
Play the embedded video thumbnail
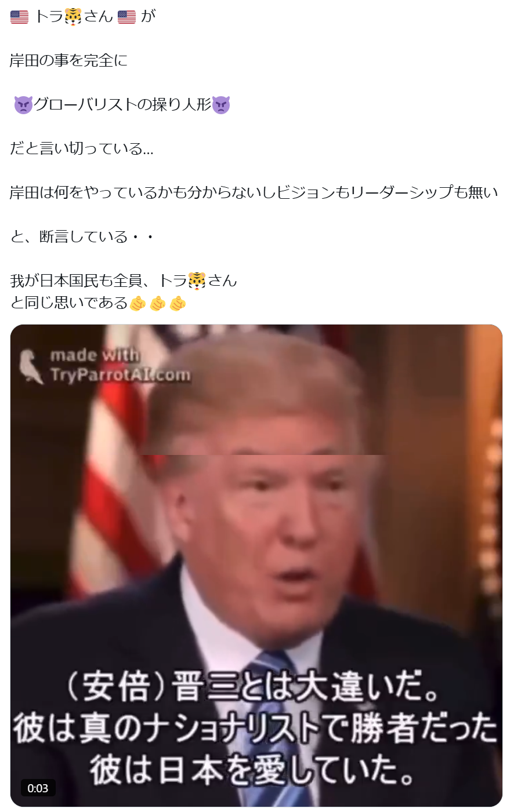(256, 565)
